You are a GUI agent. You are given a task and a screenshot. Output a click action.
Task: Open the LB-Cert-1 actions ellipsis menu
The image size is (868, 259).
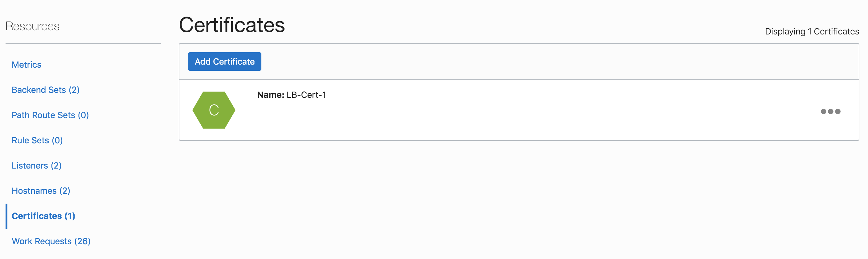pos(830,111)
